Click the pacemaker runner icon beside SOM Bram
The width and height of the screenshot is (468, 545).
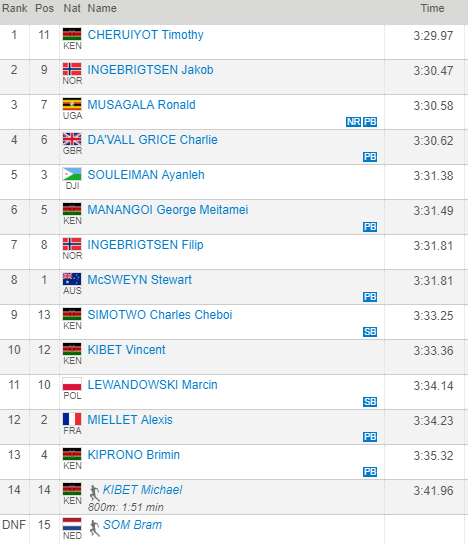[94, 528]
